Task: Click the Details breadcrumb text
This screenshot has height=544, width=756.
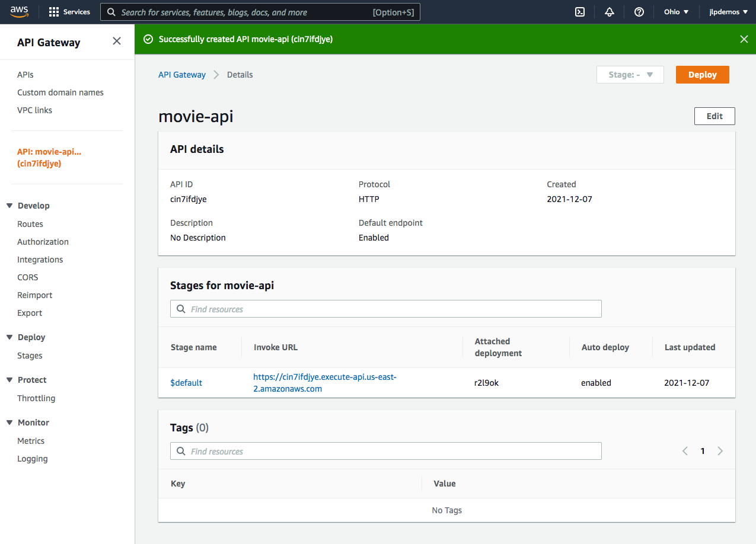Action: click(240, 75)
